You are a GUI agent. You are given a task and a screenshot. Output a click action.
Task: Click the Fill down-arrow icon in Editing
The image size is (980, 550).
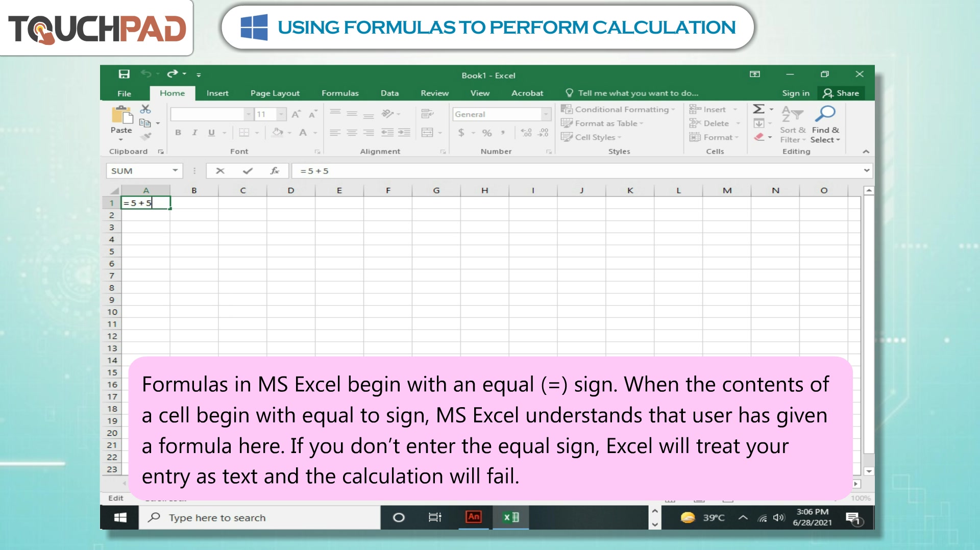(759, 123)
